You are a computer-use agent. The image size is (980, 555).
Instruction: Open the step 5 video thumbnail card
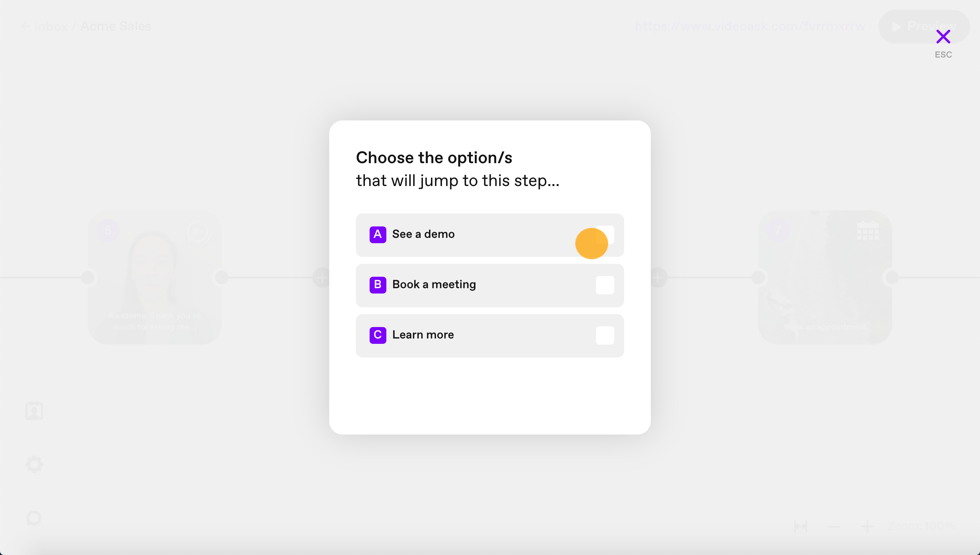155,277
